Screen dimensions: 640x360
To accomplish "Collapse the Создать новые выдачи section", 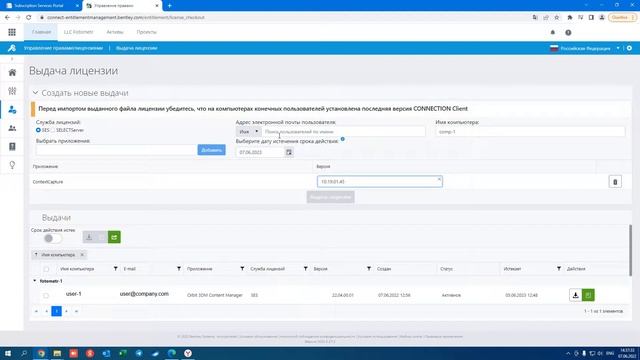I will 36,93.
